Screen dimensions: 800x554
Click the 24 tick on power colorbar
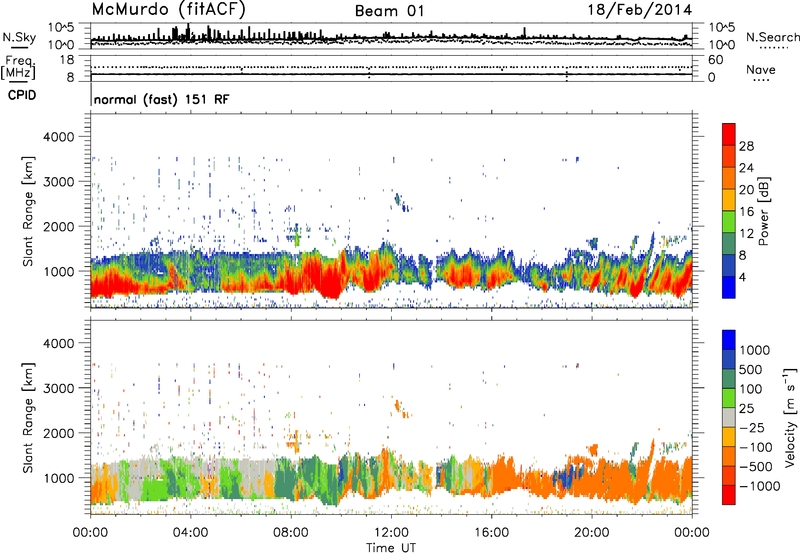pos(746,168)
